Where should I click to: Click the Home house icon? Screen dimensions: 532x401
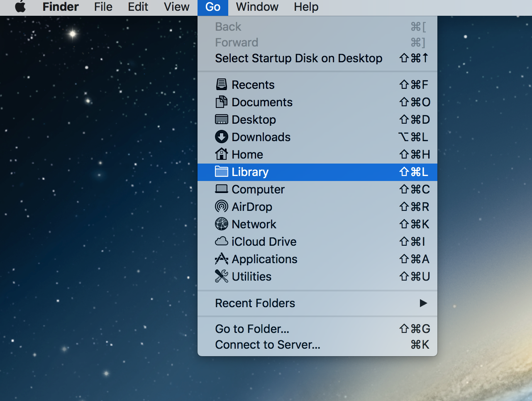point(222,154)
